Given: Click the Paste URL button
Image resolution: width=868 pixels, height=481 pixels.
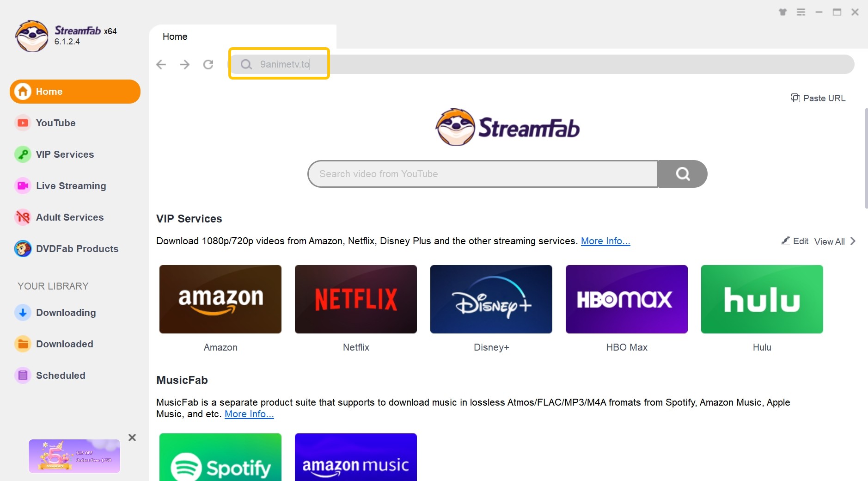Looking at the screenshot, I should (x=818, y=98).
